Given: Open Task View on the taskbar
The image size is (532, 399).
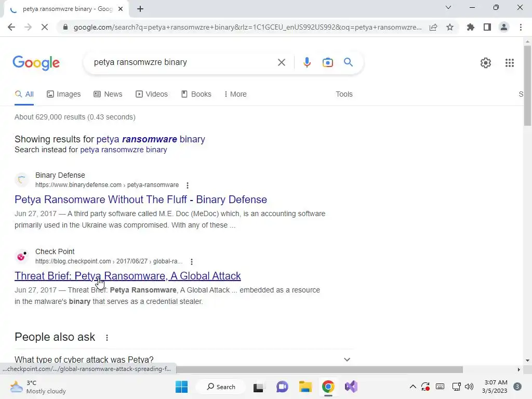Looking at the screenshot, I should pos(259,387).
